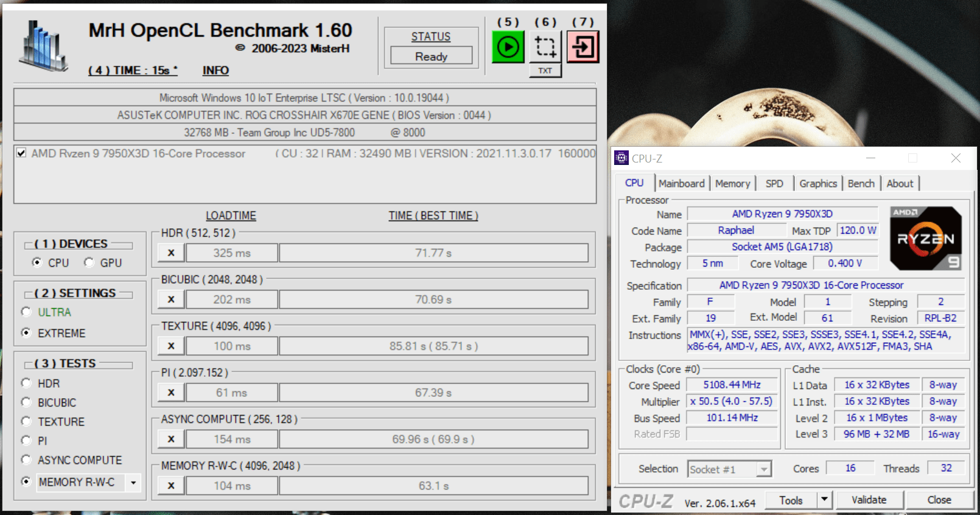Select the BICUBIC test radio
Screen dimensions: 980x515
point(26,402)
